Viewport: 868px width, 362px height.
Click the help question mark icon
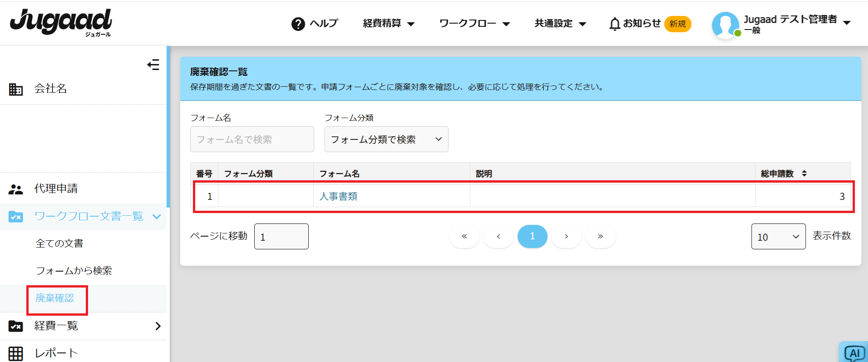click(x=298, y=24)
